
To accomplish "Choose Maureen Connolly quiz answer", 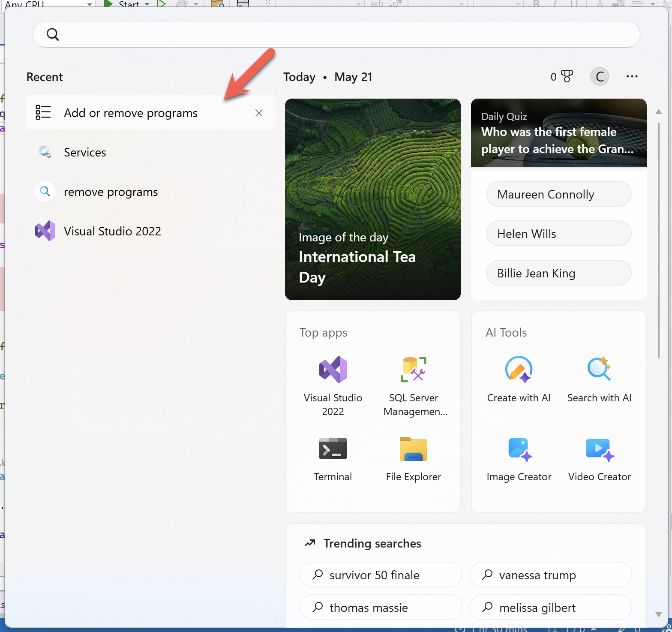I will (558, 194).
